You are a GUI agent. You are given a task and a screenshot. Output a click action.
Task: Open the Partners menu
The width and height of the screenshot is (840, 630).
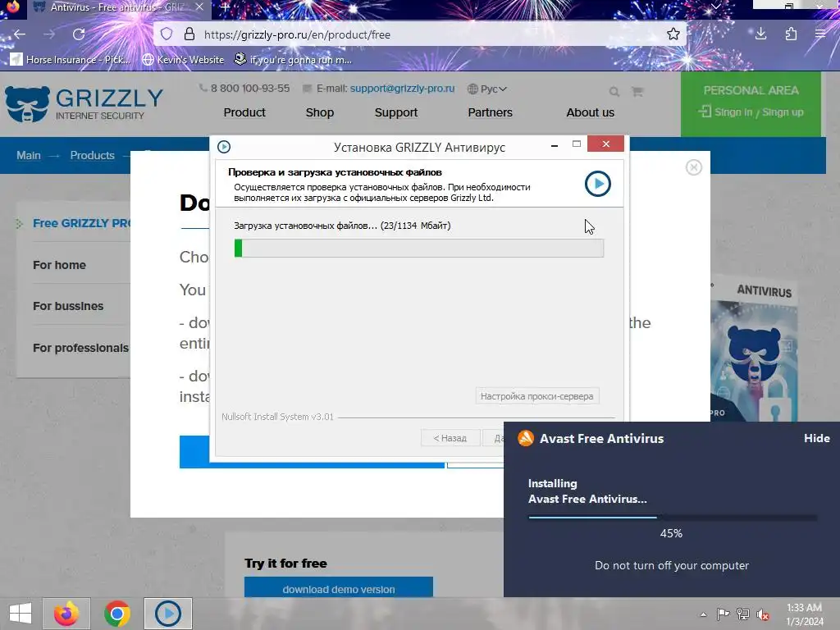(x=491, y=112)
